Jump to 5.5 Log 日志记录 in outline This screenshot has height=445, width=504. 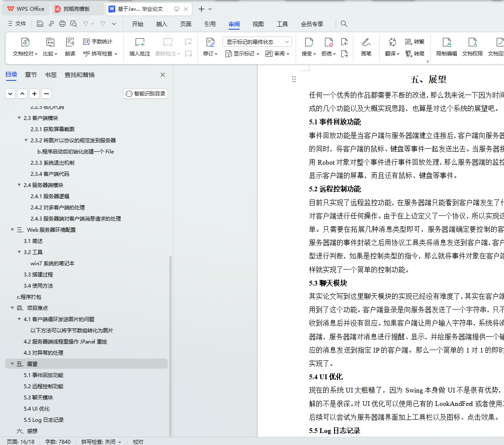point(44,420)
